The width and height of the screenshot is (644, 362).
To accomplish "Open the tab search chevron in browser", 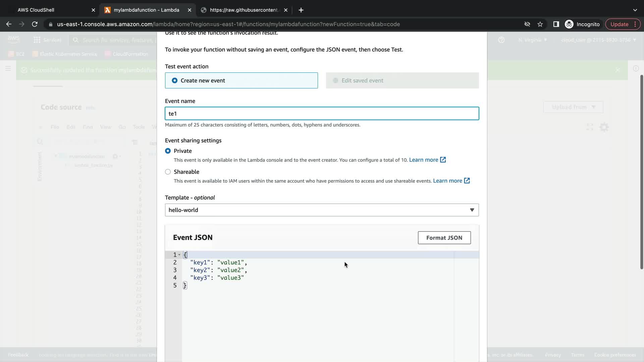I will point(635,10).
